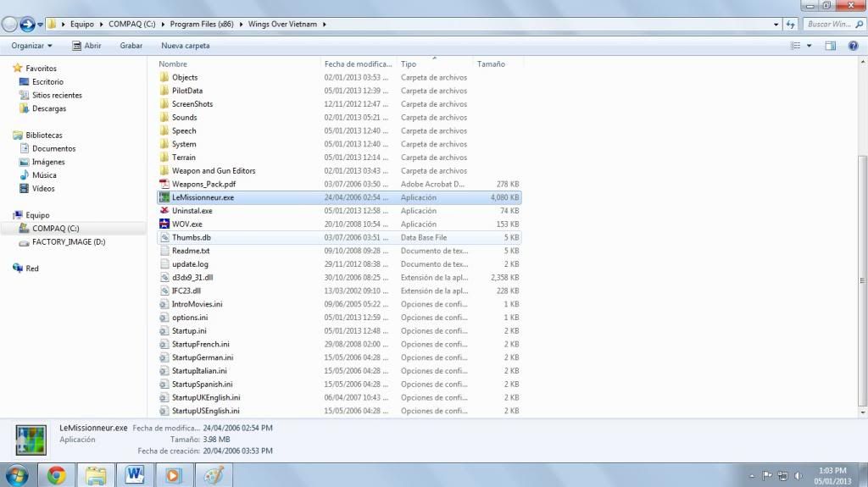The width and height of the screenshot is (868, 487).
Task: Select the StartupSpanish.ini file
Action: tap(202, 384)
